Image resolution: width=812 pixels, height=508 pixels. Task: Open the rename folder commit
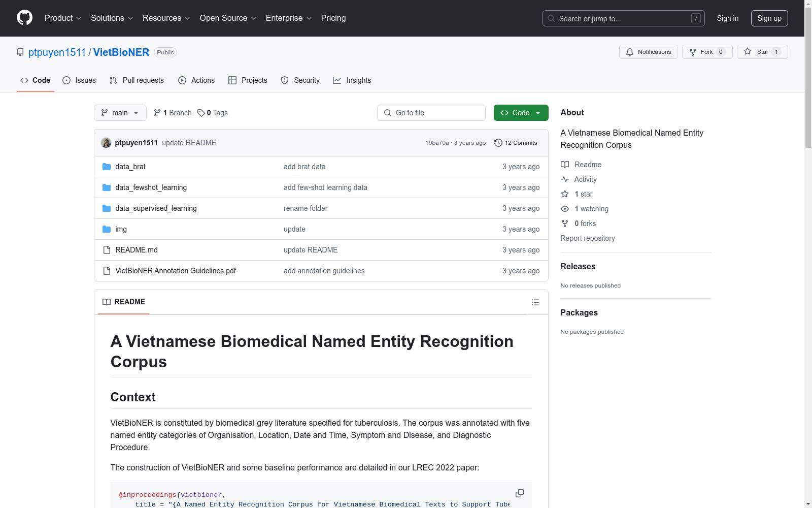coord(306,208)
